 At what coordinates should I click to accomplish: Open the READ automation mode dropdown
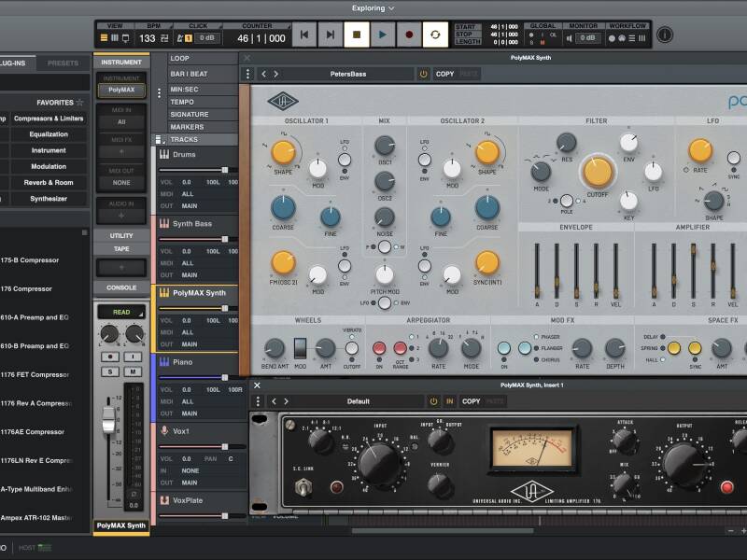pyautogui.click(x=121, y=313)
